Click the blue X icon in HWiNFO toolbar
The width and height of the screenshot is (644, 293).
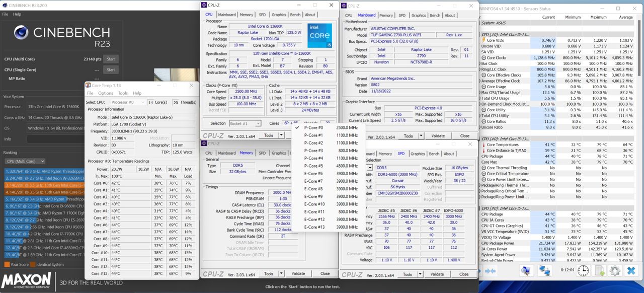630,271
